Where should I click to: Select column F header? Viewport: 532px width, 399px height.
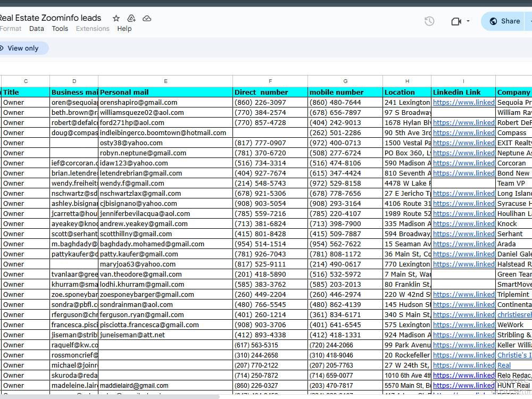tap(270, 81)
